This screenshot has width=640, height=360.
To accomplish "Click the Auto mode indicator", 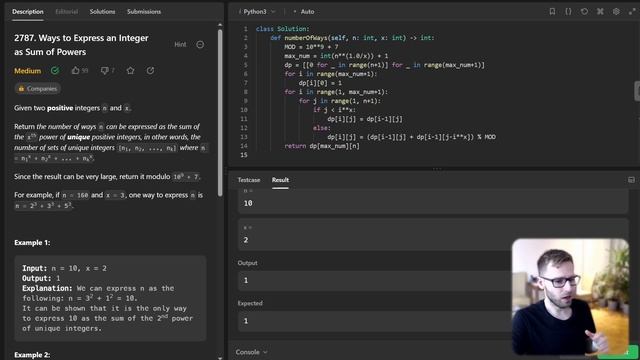I will click(x=304, y=11).
